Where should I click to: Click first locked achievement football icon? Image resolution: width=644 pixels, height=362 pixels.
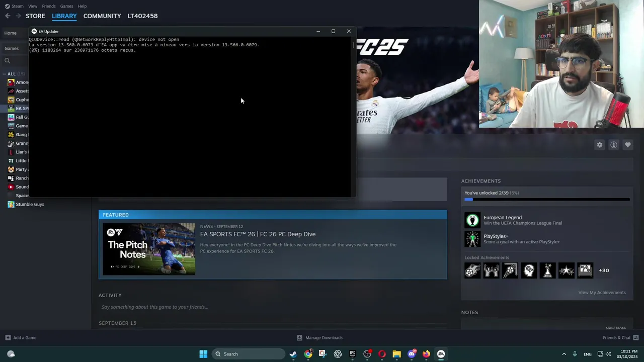(472, 270)
